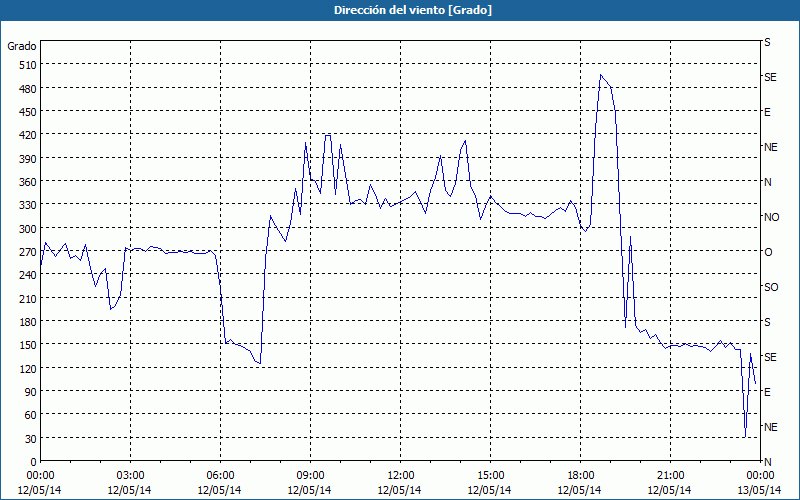
Task: Click the 'O' compass label on right axis
Action: (768, 252)
